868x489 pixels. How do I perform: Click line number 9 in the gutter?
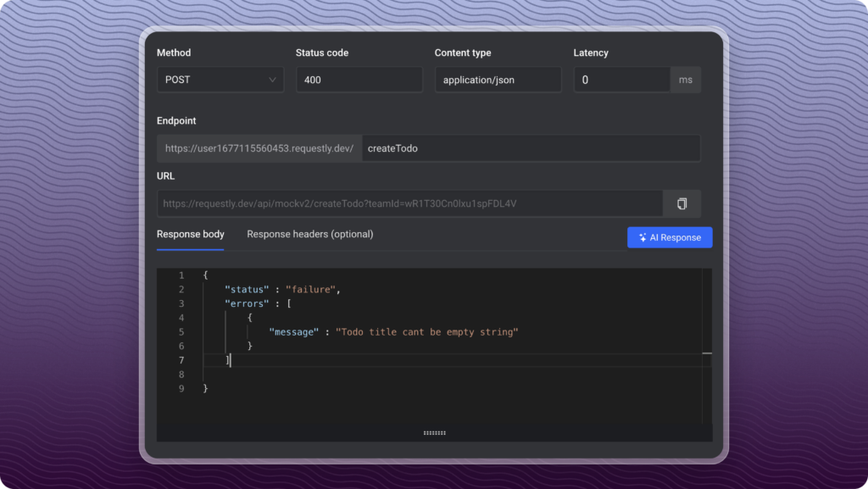(181, 388)
